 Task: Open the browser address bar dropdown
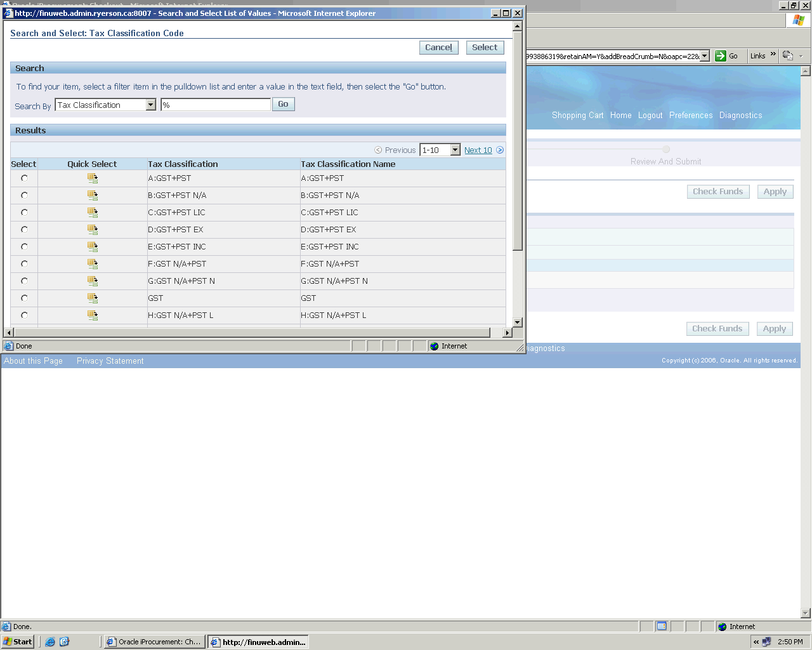click(x=704, y=56)
